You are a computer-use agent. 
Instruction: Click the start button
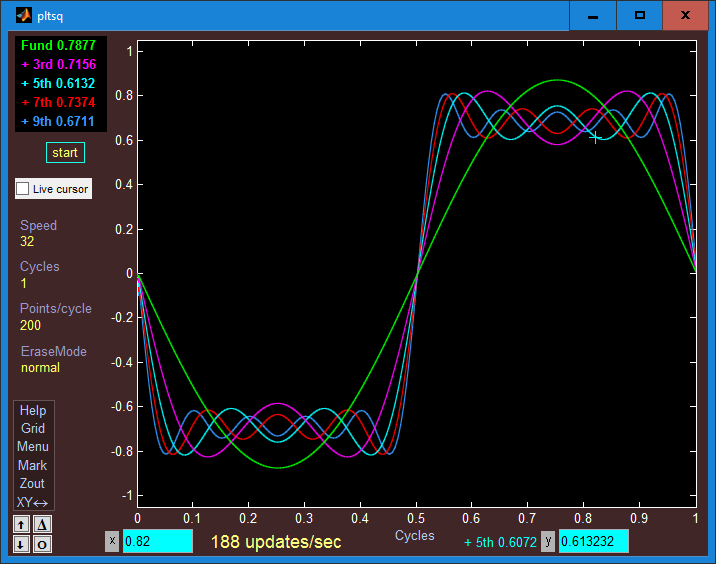coord(65,153)
